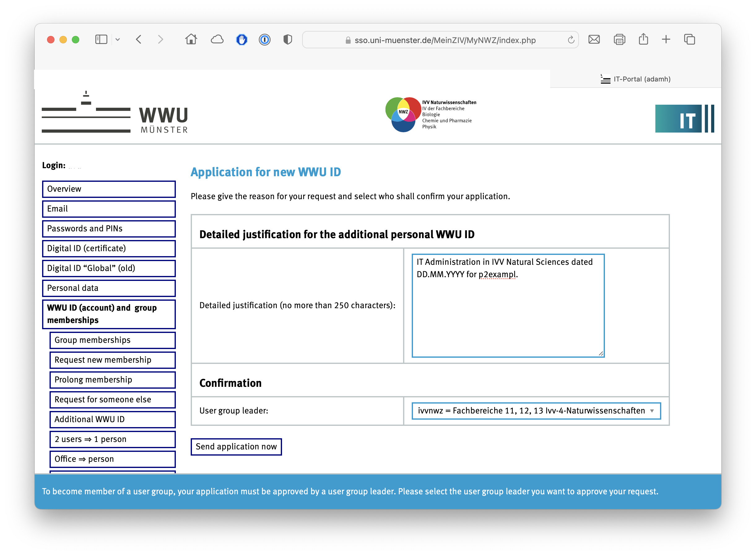
Task: Click the blue hand privacy extension icon
Action: click(x=241, y=40)
